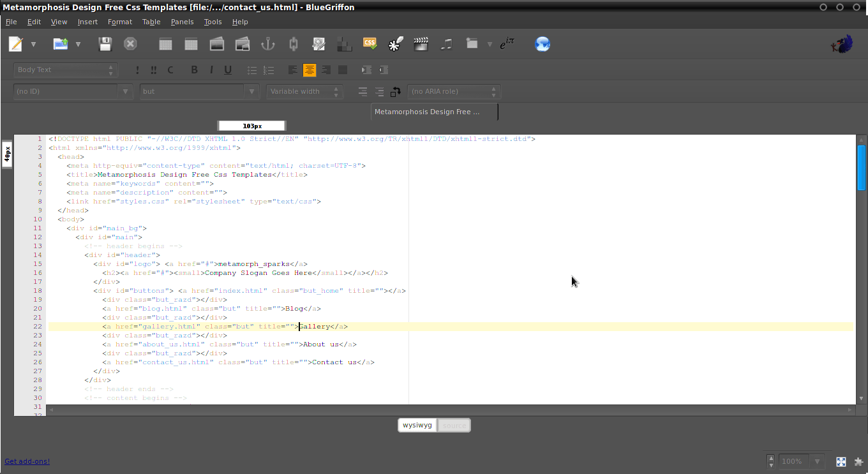
Task: Click the gray blocks icon in toolbar
Action: pos(344,44)
